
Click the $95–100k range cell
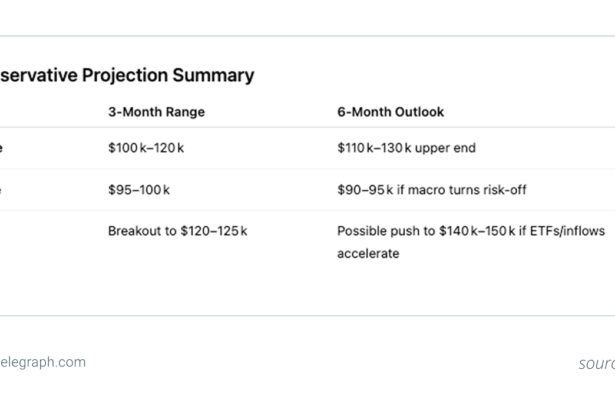point(139,190)
